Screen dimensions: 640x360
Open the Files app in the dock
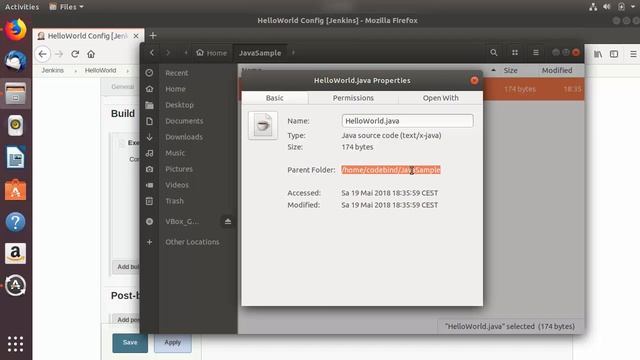tap(16, 93)
